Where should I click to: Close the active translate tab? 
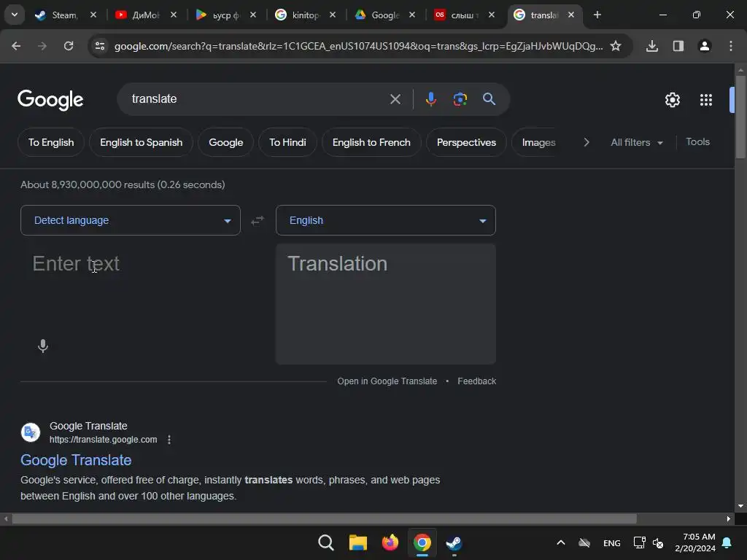(570, 15)
